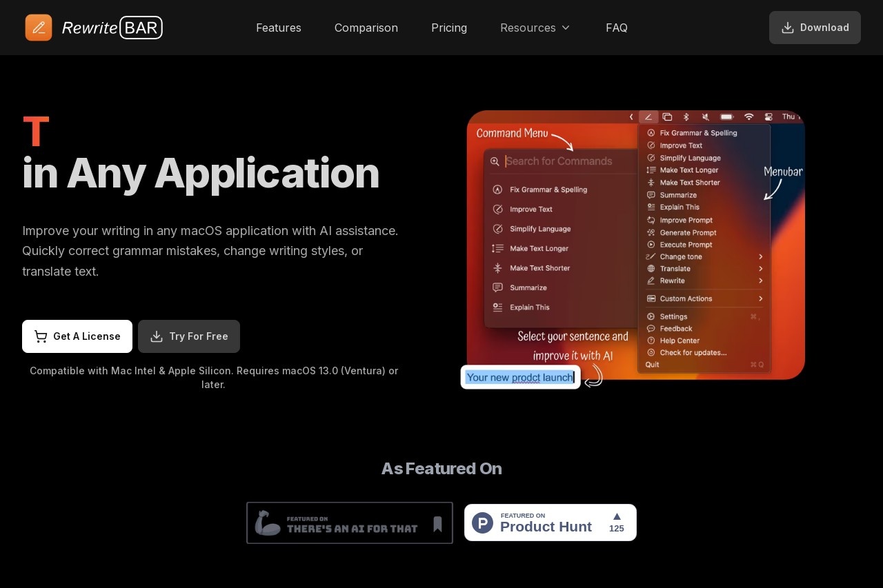Click the RewriteBAR wordmark text in header
The image size is (883, 588).
point(112,28)
